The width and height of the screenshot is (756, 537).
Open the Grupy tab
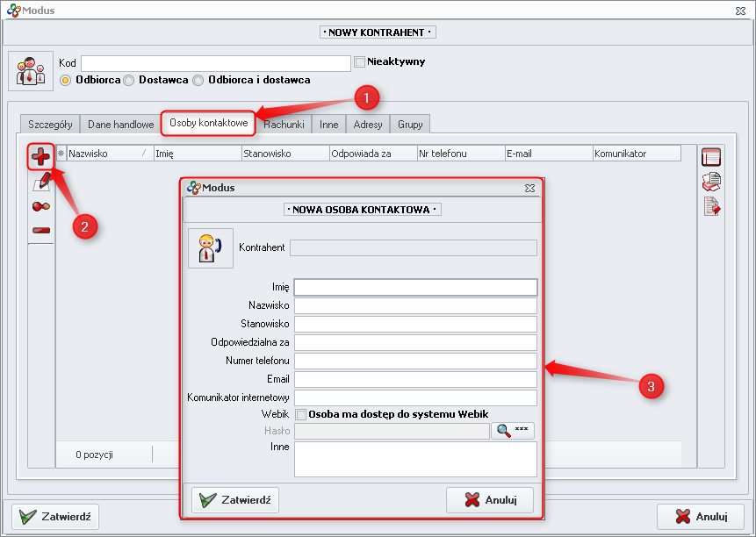click(410, 125)
